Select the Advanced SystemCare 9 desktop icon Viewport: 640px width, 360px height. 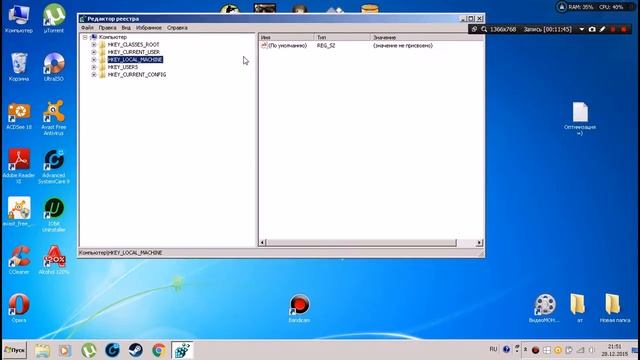point(54,166)
